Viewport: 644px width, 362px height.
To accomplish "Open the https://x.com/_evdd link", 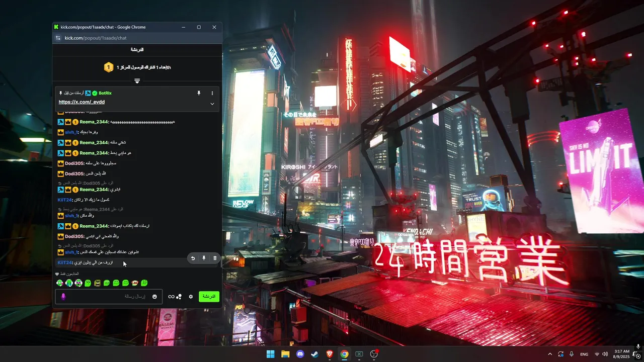I will coord(82,102).
